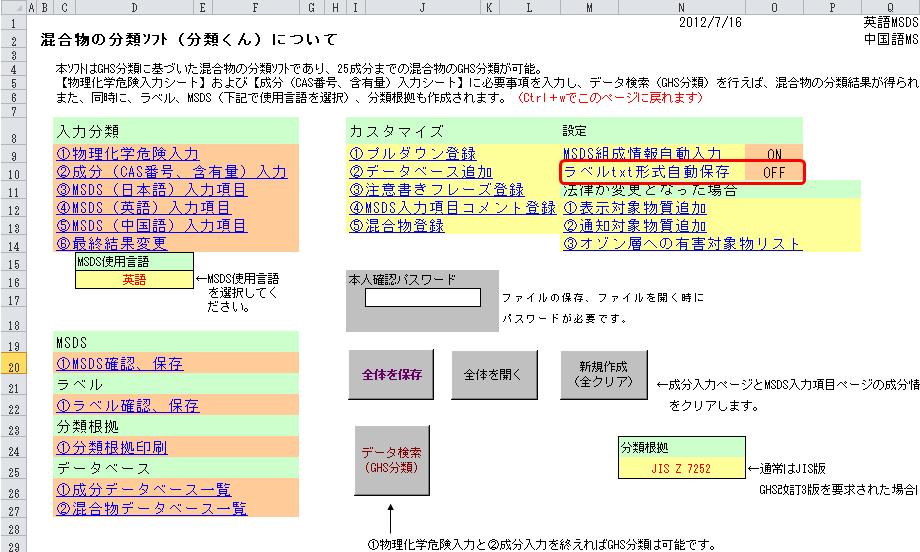Image resolution: width=920 pixels, height=552 pixels.
Task: Open ①成分データベース一覧 link
Action: tap(143, 489)
